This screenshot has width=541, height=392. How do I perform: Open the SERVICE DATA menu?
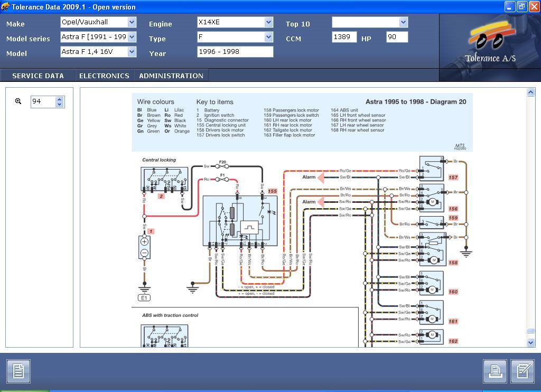[x=38, y=76]
